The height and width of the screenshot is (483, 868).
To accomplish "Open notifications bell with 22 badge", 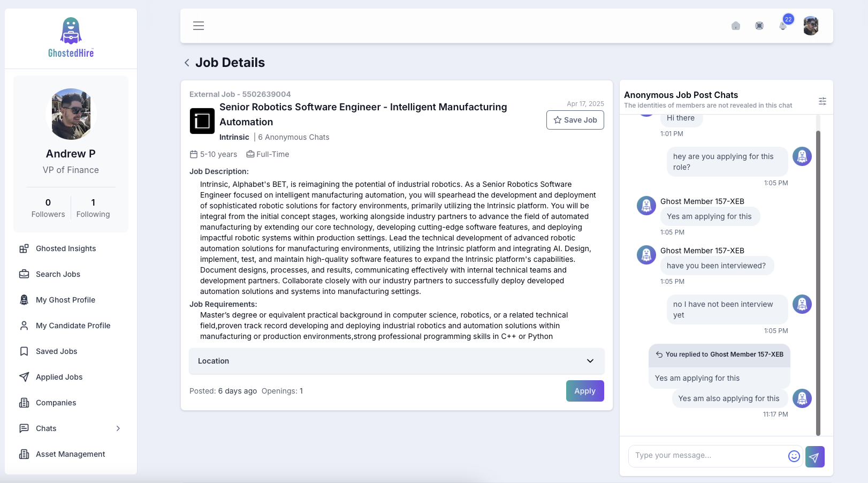I will coord(783,25).
